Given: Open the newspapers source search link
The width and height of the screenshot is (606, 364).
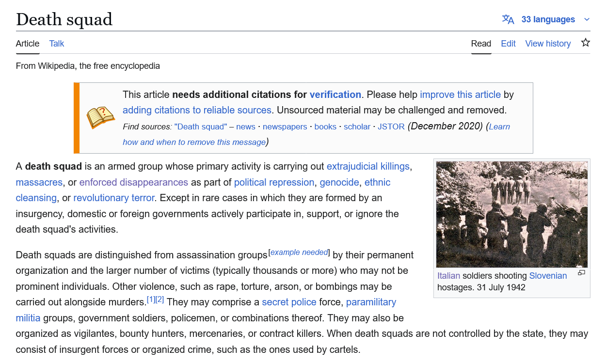Looking at the screenshot, I should point(285,127).
